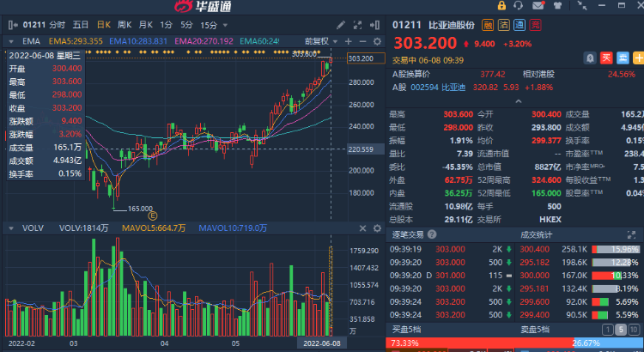Set a price alert with bell icon
644x352 pixels.
click(590, 58)
